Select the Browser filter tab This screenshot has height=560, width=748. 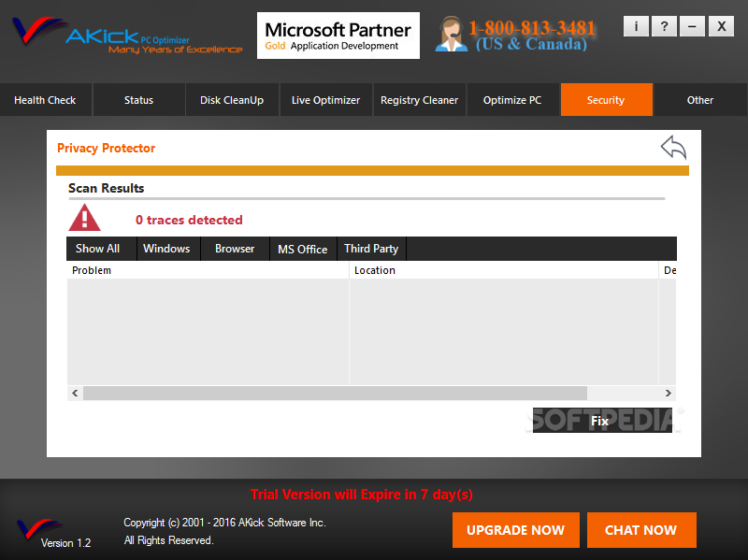[235, 249]
